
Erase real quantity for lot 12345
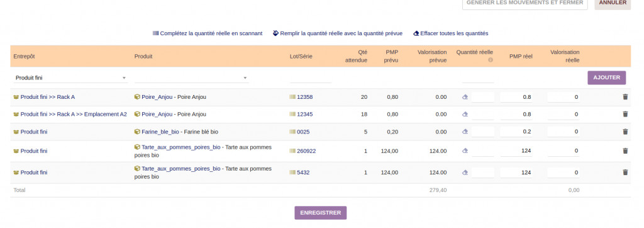[x=465, y=115]
